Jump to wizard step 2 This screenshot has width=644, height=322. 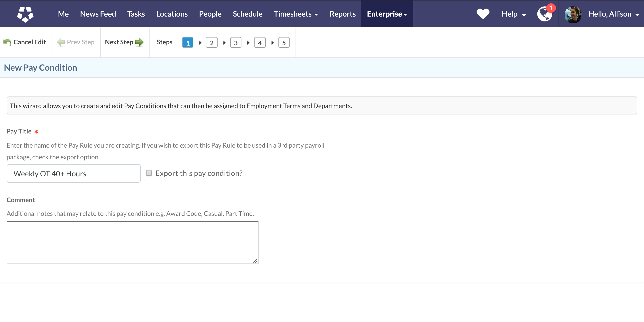point(212,43)
